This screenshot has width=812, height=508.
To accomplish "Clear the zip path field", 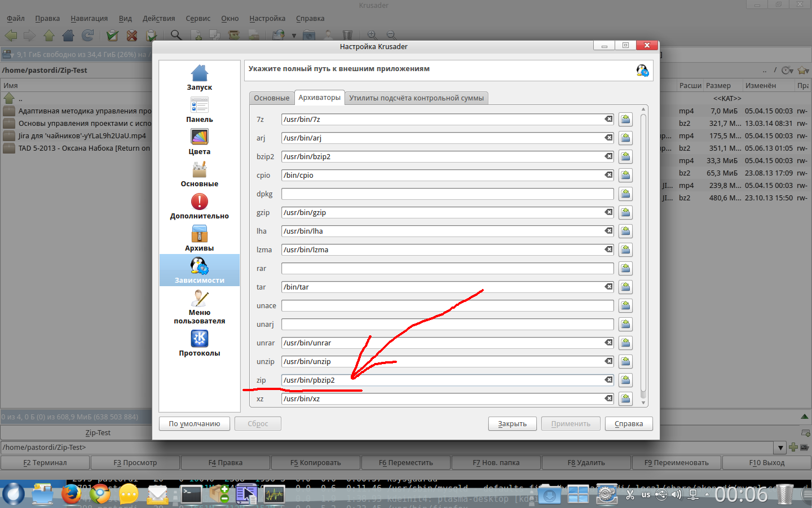I will pyautogui.click(x=608, y=380).
